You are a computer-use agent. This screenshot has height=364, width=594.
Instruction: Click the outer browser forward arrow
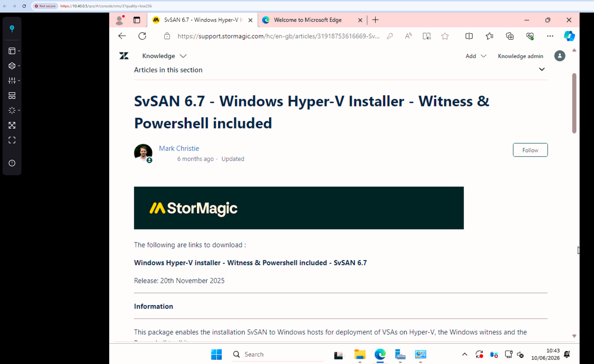[x=14, y=6]
